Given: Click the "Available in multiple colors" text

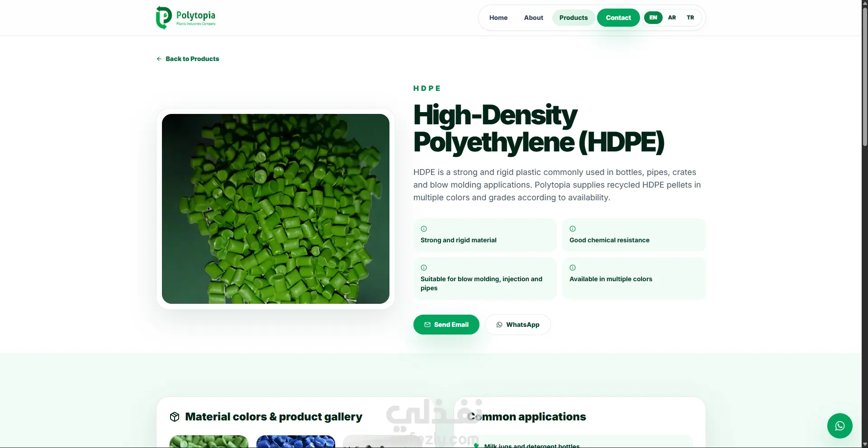Looking at the screenshot, I should coord(611,279).
